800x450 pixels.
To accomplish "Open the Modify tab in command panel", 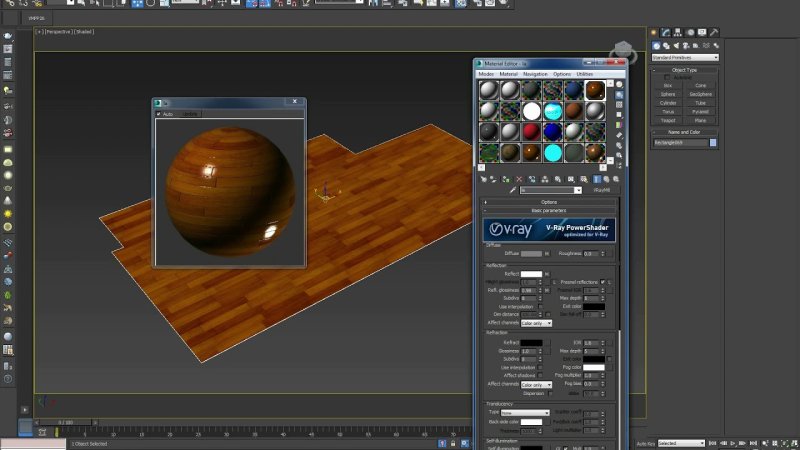I will tap(666, 32).
